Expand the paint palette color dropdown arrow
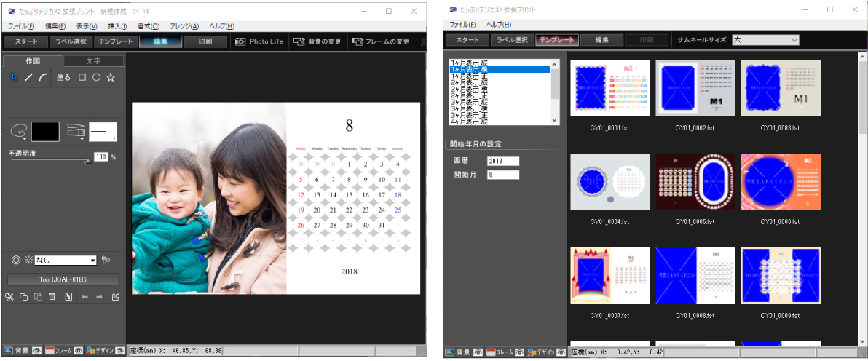 [x=24, y=138]
